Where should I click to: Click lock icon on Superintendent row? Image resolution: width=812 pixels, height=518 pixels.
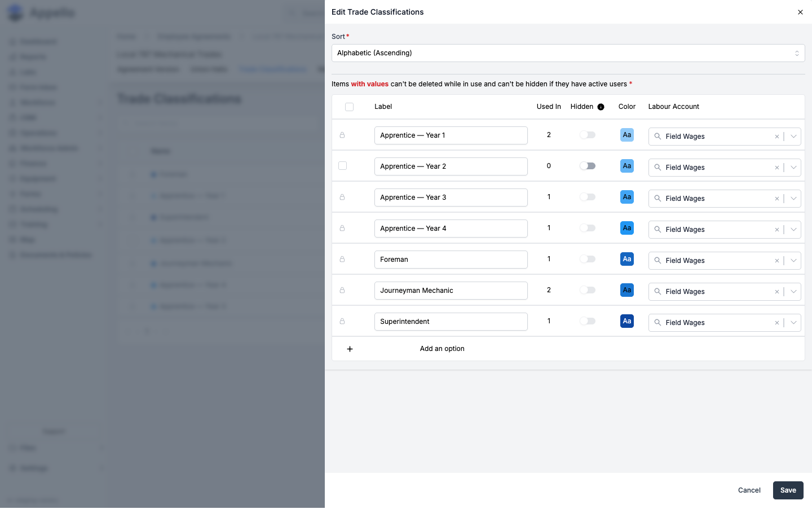[342, 322]
